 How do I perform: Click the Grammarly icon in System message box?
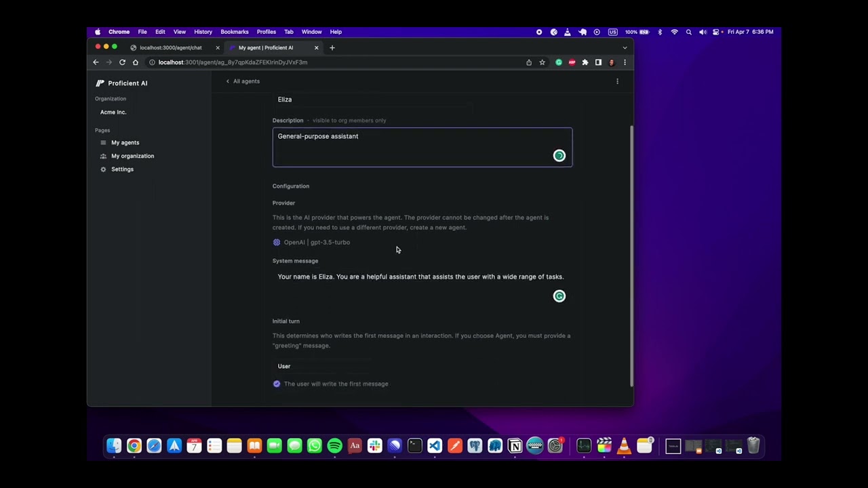point(559,296)
